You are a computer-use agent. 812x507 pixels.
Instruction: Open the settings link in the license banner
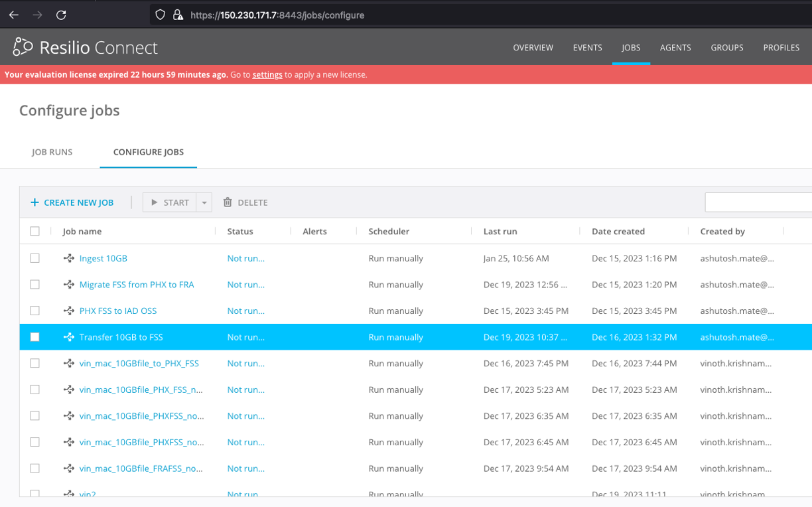[x=267, y=74]
